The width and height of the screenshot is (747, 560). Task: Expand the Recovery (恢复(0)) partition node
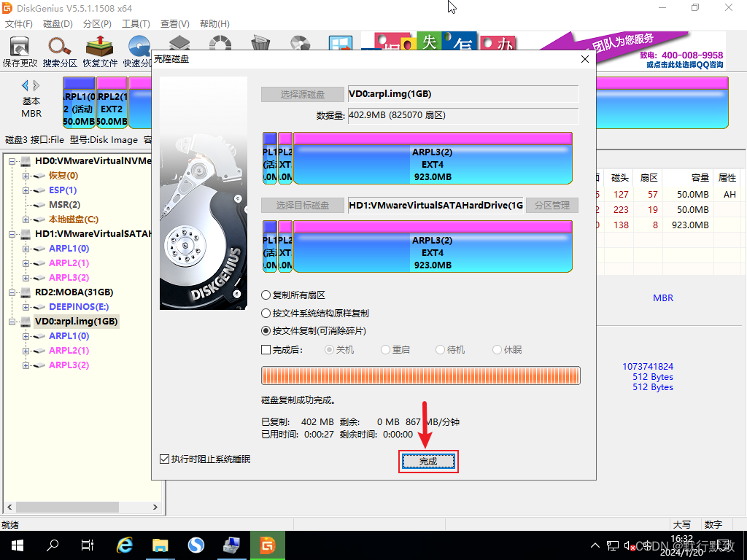26,176
